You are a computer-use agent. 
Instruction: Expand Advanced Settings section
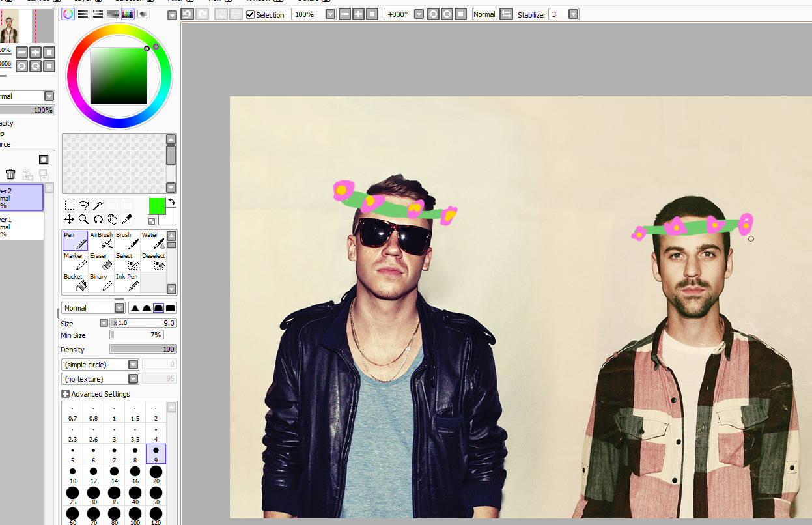(x=66, y=394)
